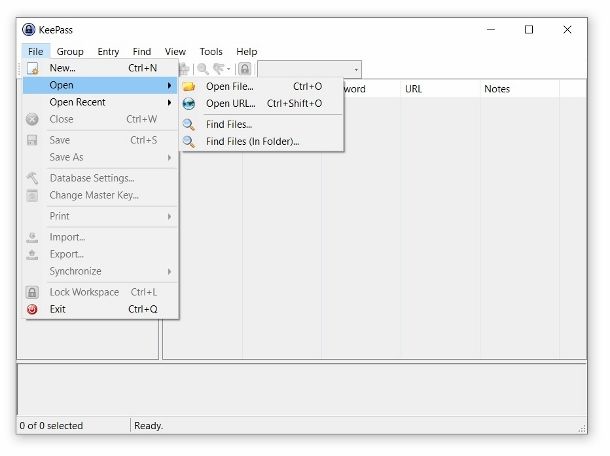This screenshot has height=456, width=610.
Task: Click the Export arrow icon
Action: click(x=32, y=254)
